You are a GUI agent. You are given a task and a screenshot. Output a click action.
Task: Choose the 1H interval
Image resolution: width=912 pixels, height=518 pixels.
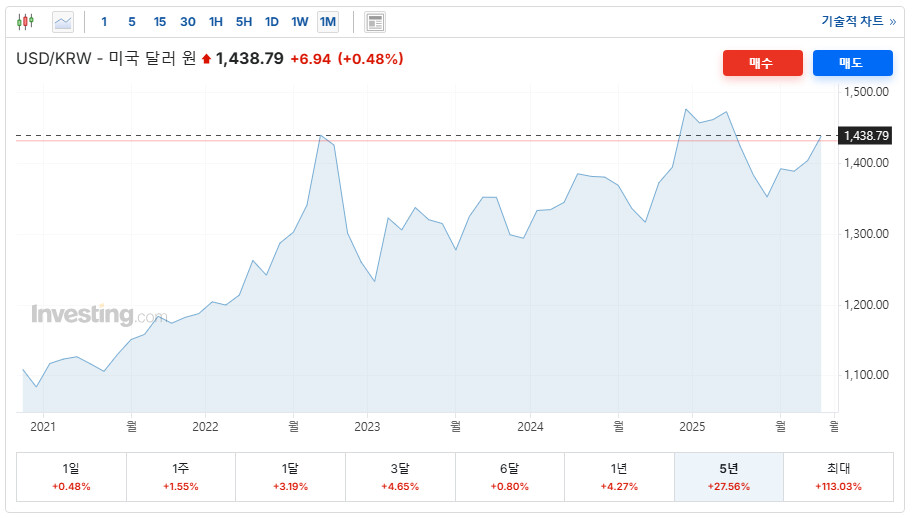pyautogui.click(x=216, y=21)
